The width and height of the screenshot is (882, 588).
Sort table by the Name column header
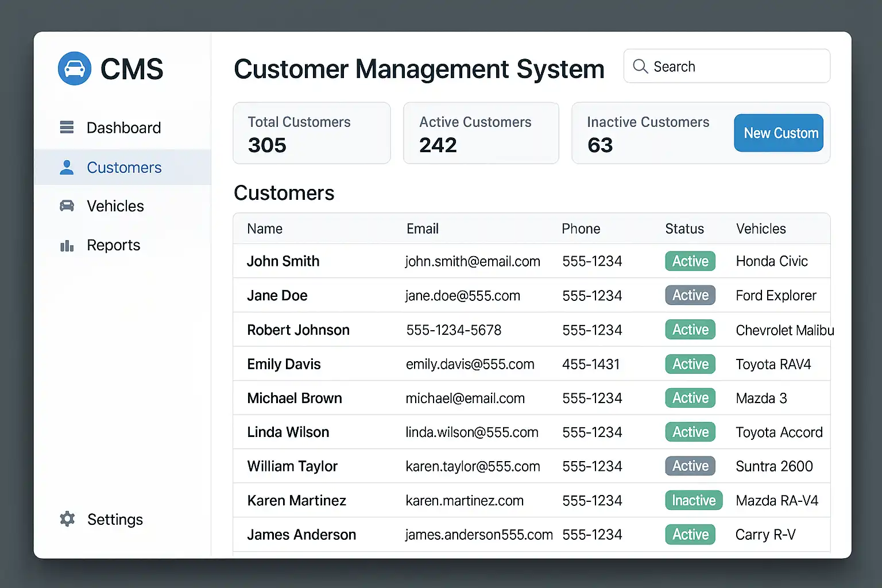265,229
